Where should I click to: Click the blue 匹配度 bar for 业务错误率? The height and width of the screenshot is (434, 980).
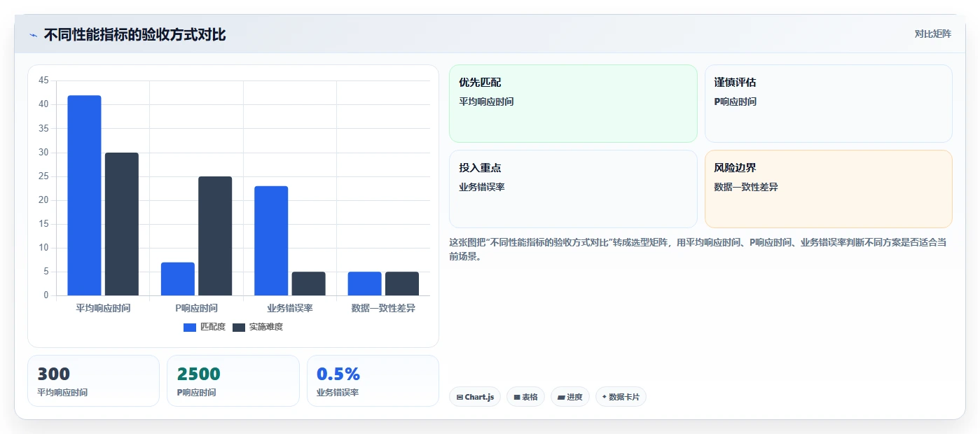(271, 241)
